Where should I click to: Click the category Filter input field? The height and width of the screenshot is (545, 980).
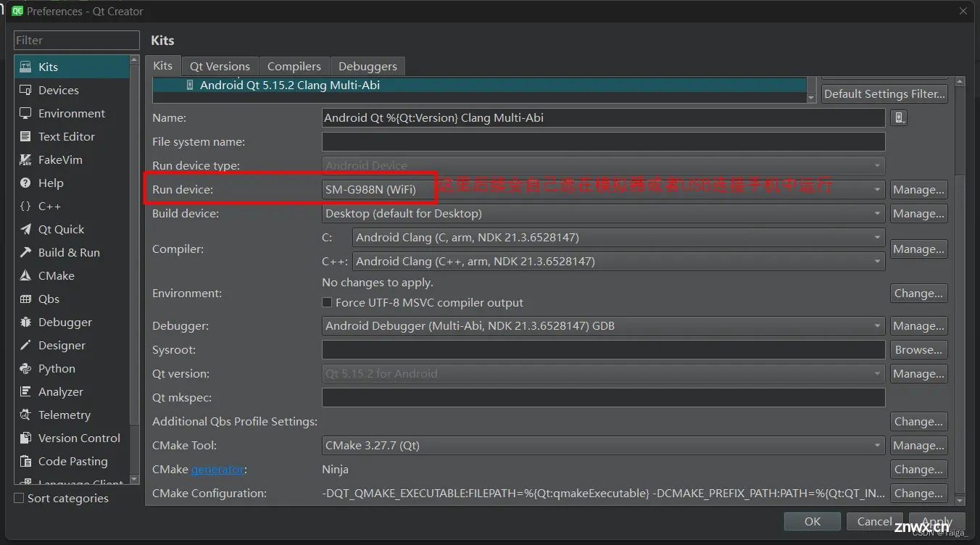[77, 40]
